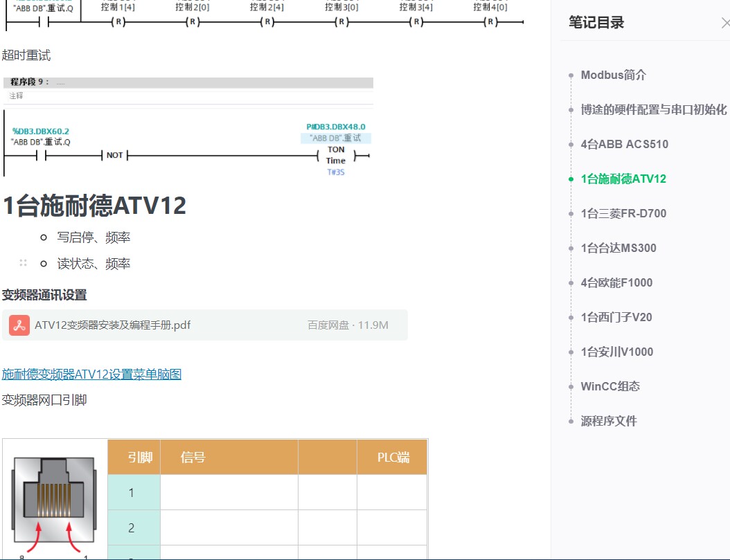Click the 变频器网口引脚 text
The image size is (730, 560).
click(x=44, y=400)
